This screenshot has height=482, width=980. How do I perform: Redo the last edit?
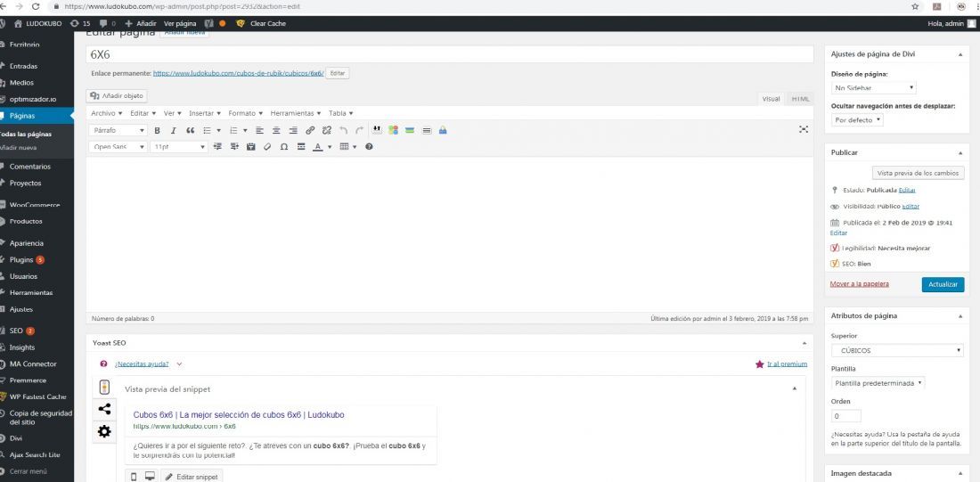tap(359, 131)
